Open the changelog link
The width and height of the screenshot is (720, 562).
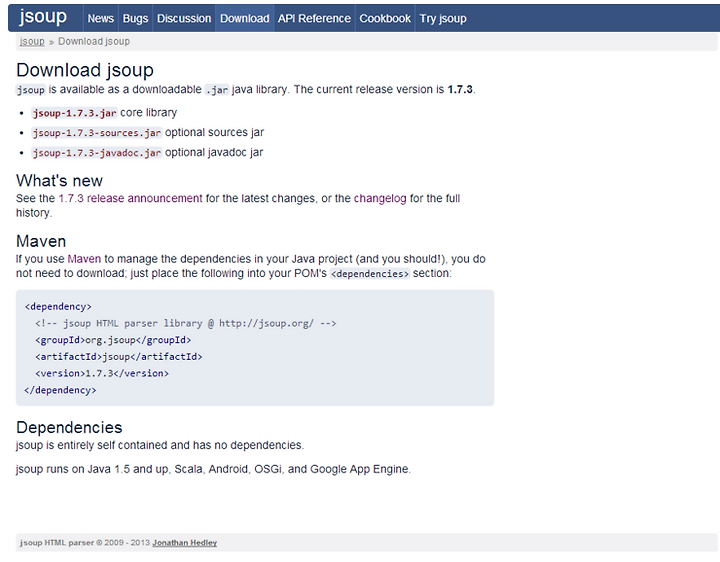[x=380, y=198]
